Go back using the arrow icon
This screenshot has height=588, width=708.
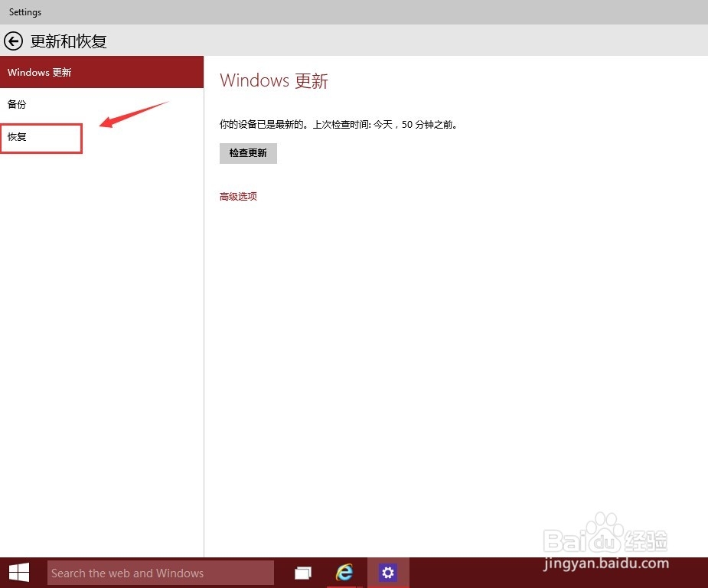(x=14, y=41)
